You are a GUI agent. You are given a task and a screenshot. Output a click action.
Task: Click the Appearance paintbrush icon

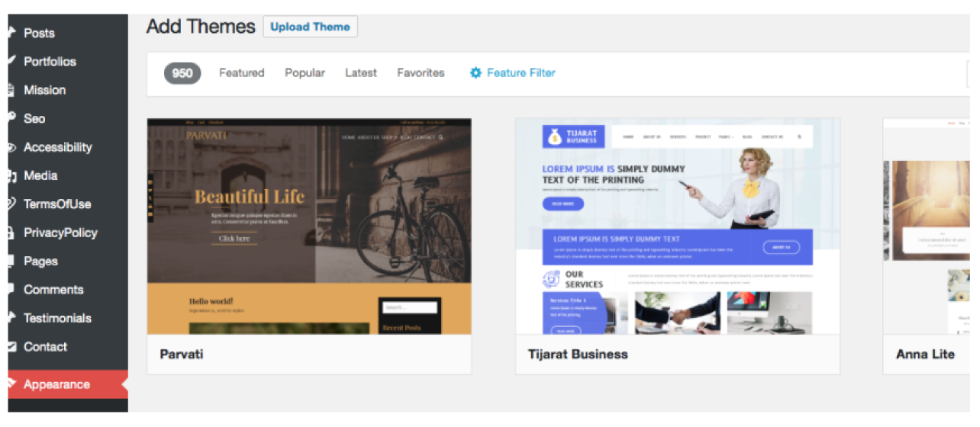click(x=11, y=384)
